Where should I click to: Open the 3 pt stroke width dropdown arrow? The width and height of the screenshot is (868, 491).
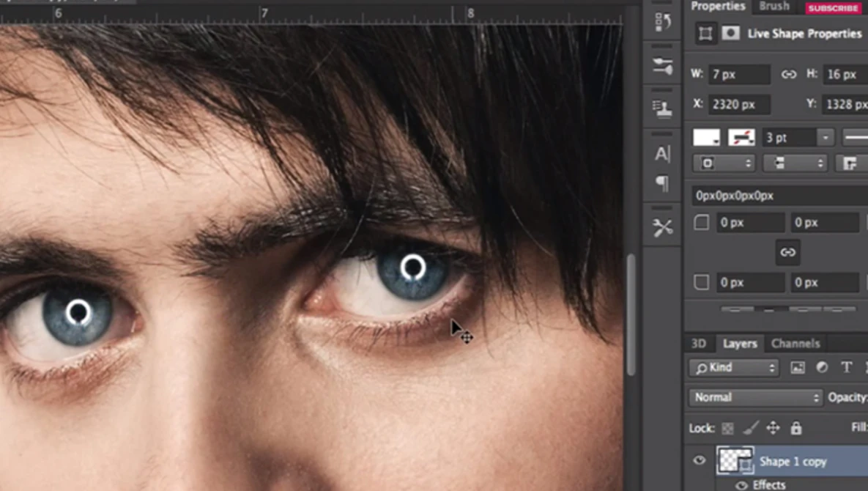pos(826,138)
